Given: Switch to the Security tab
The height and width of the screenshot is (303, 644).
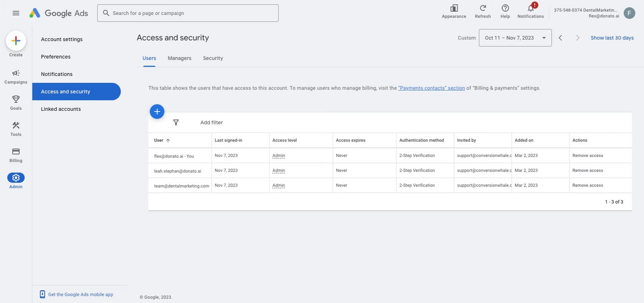Looking at the screenshot, I should (x=213, y=58).
